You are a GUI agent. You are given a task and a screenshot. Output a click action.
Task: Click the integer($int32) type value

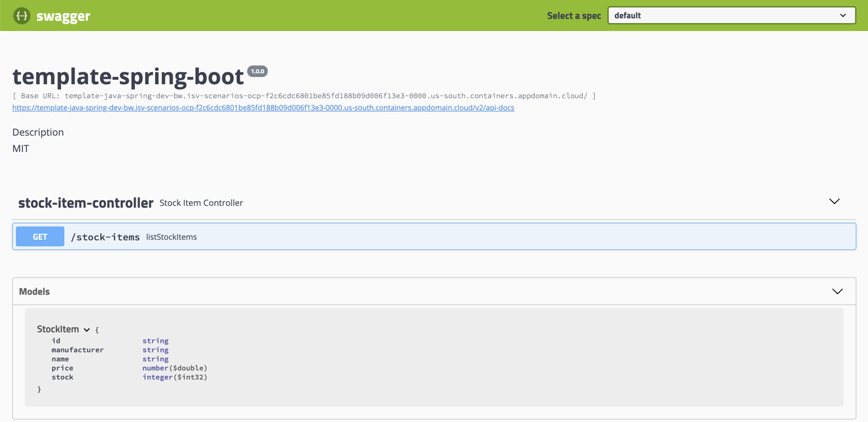point(175,377)
